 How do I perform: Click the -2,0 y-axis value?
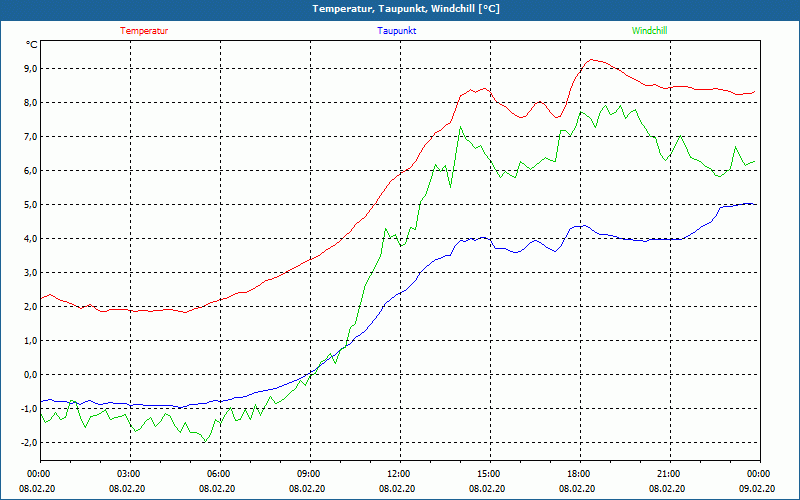(29, 442)
